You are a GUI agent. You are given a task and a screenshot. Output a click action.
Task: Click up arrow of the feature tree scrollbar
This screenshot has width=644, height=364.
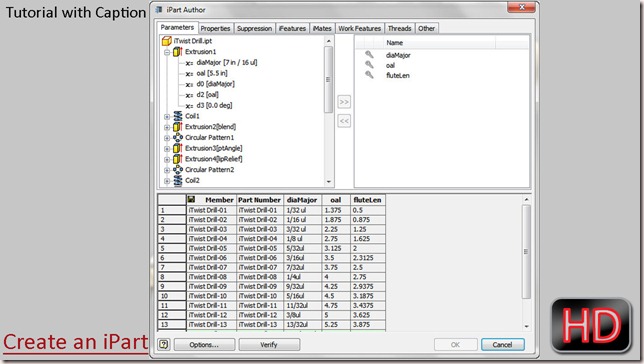pos(329,41)
